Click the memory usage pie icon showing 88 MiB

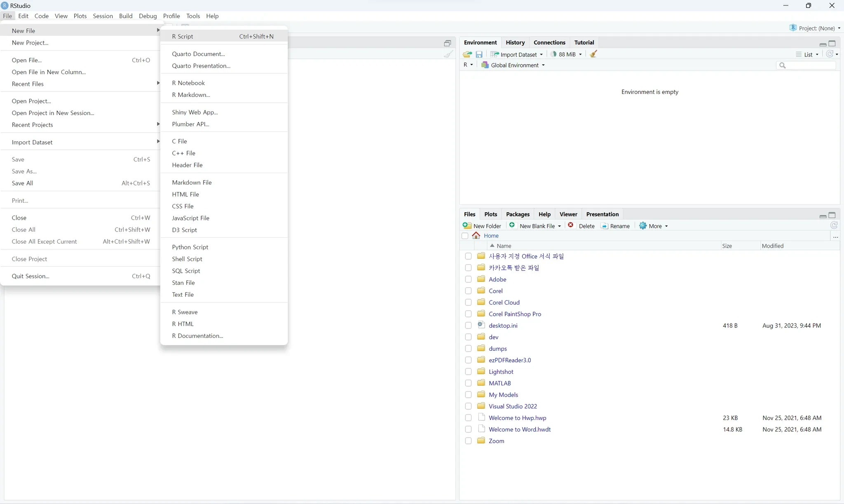(553, 54)
